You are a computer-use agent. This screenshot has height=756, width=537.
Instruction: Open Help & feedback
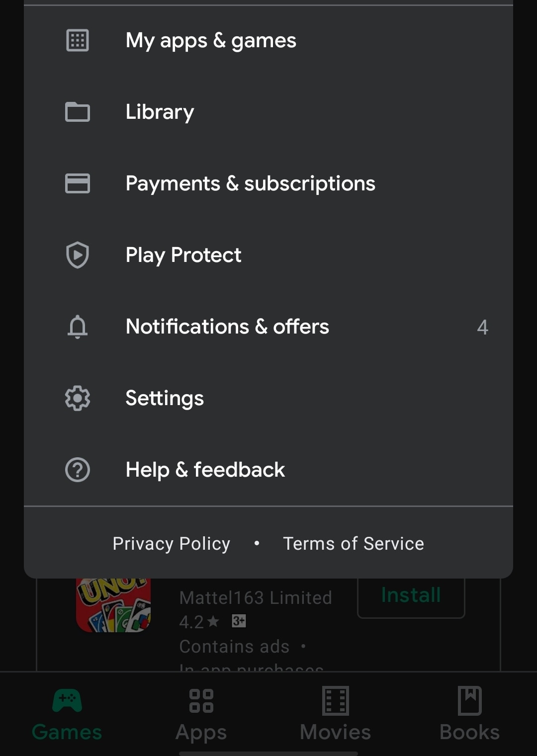click(205, 470)
